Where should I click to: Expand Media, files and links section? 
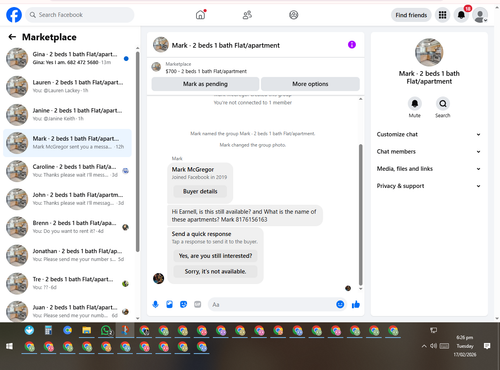tap(429, 169)
